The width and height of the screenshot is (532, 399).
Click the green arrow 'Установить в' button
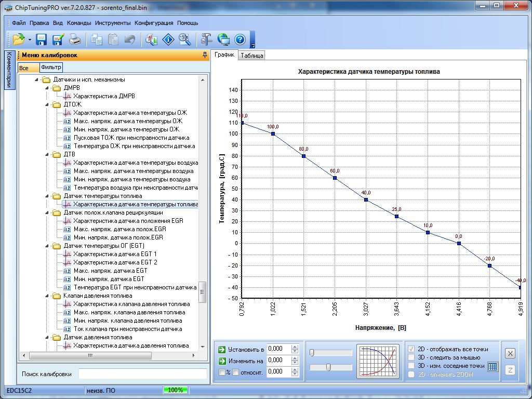pyautogui.click(x=222, y=349)
